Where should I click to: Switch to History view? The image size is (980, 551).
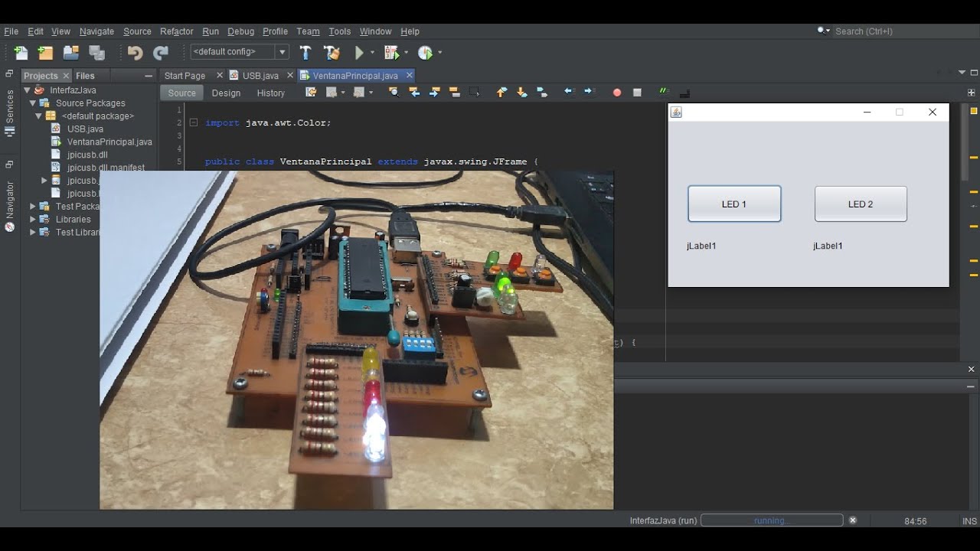click(271, 93)
